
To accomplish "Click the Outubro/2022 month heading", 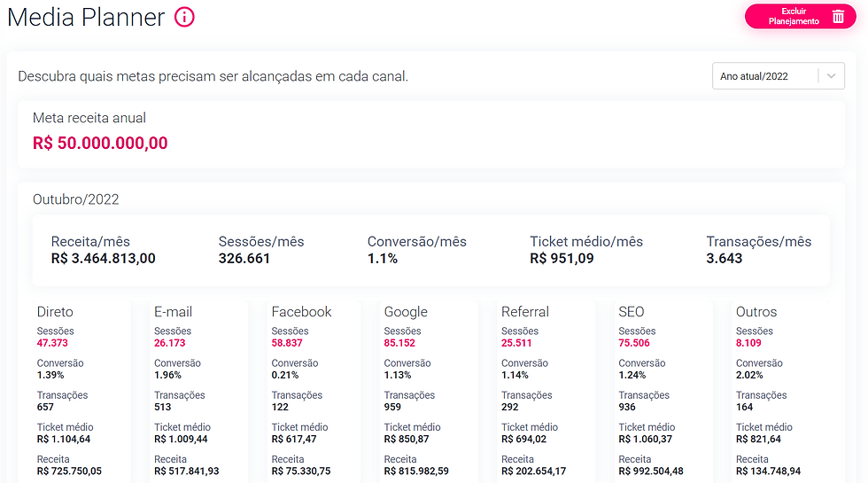I will tap(76, 199).
